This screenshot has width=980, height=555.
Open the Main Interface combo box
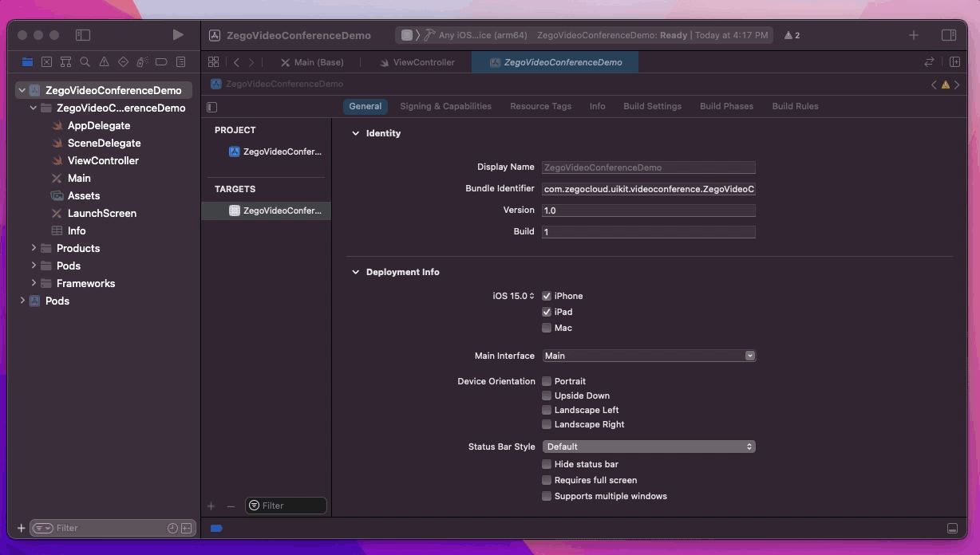pyautogui.click(x=649, y=356)
